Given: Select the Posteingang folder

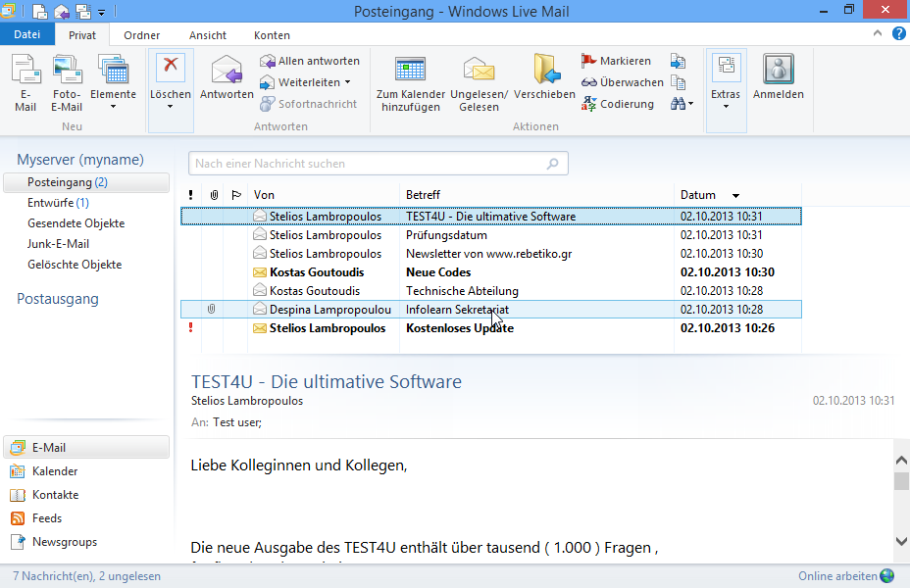Looking at the screenshot, I should coord(86,182).
